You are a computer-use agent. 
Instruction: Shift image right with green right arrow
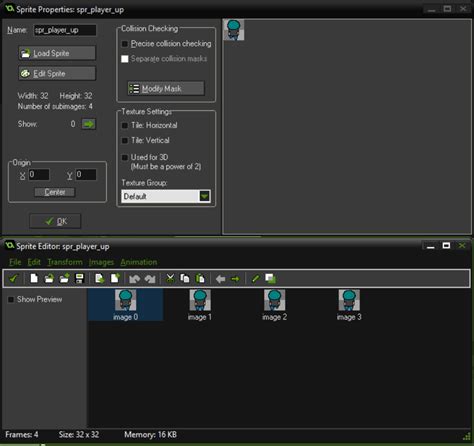[x=235, y=279]
